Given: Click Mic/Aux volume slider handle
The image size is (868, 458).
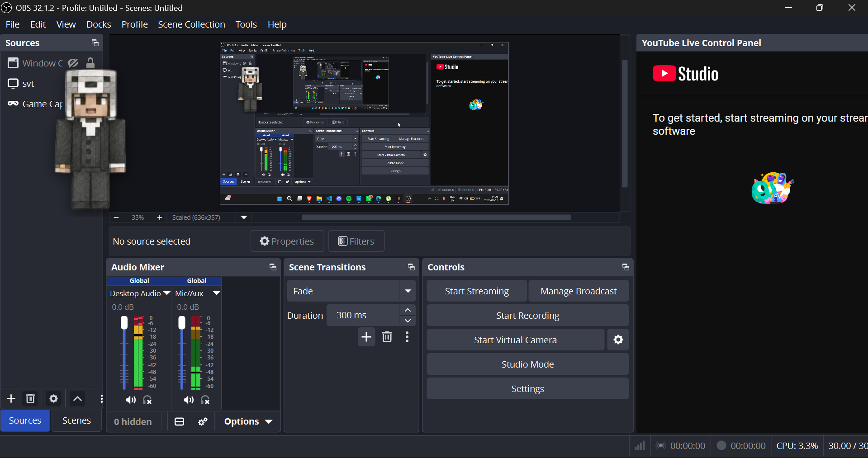Looking at the screenshot, I should [182, 323].
